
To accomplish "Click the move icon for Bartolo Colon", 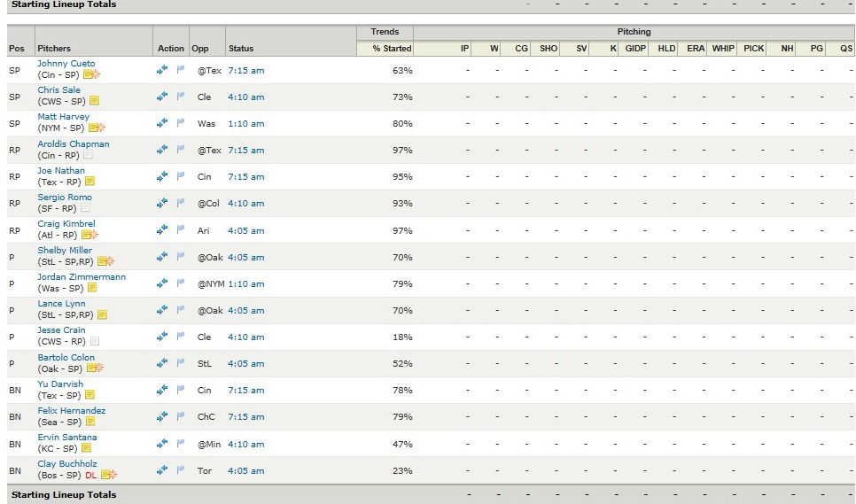I will point(162,363).
